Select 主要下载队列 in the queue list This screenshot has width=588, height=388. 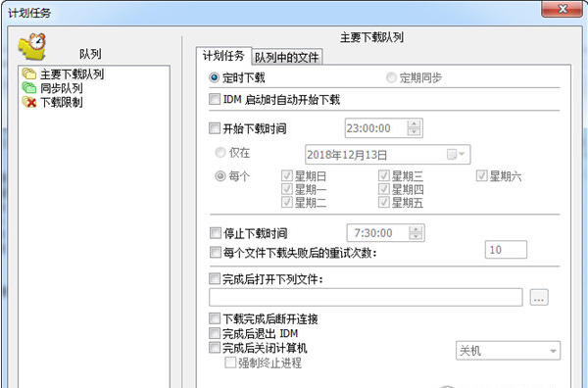pyautogui.click(x=72, y=73)
